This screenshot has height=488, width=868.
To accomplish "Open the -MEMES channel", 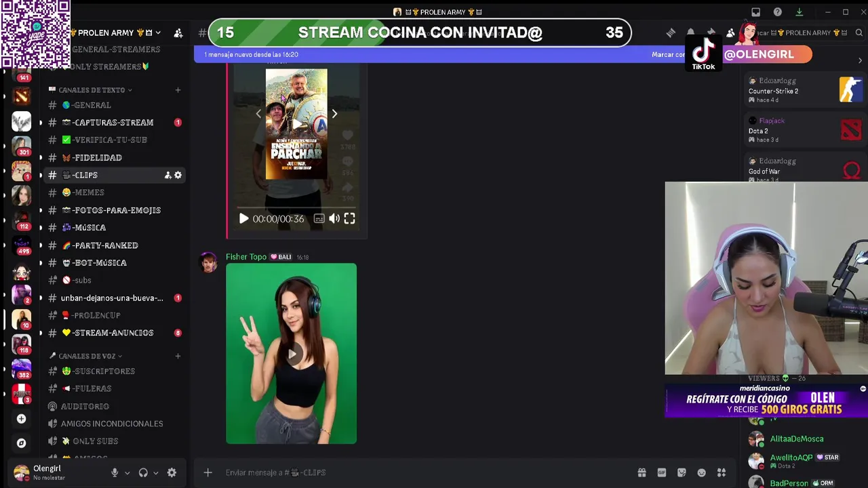I will click(x=114, y=192).
